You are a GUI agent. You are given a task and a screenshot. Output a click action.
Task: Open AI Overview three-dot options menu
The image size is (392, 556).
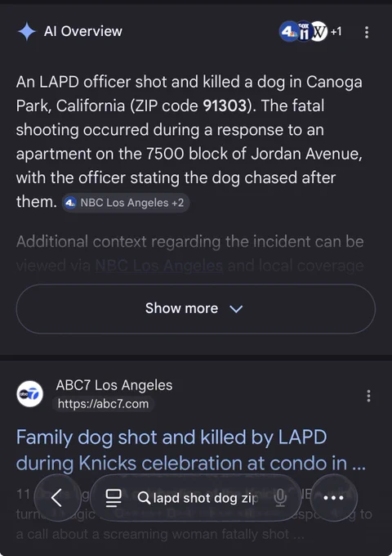[367, 32]
